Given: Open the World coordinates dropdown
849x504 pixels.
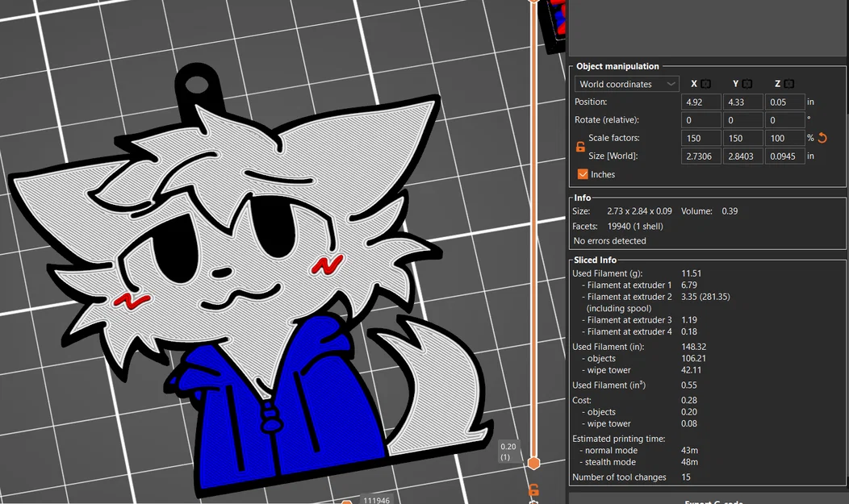Looking at the screenshot, I should pyautogui.click(x=626, y=84).
